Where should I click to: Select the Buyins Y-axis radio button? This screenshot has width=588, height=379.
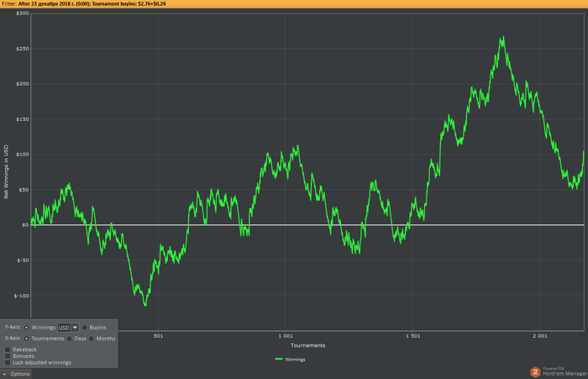pos(85,328)
